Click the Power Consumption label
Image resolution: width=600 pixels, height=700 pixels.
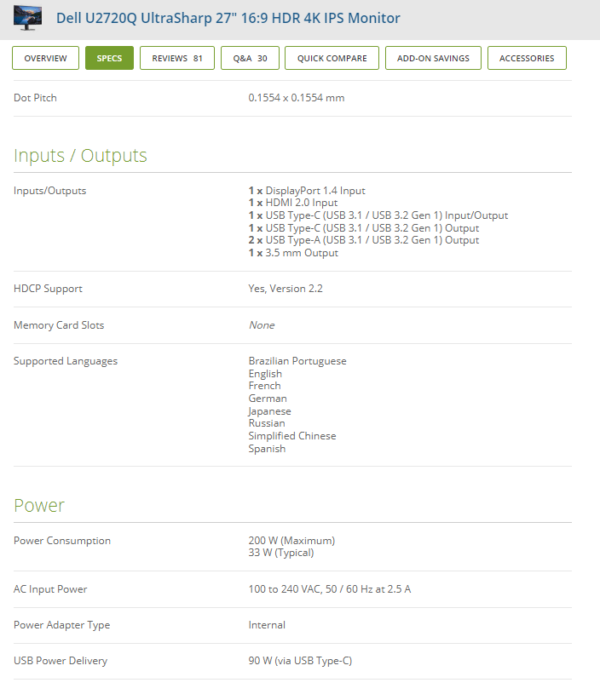coord(62,541)
